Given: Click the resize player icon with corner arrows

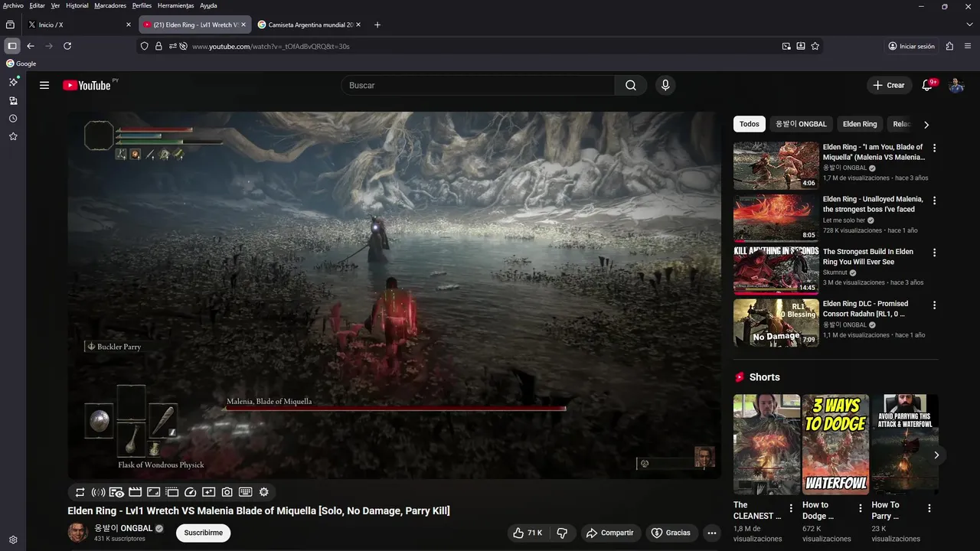Looking at the screenshot, I should pyautogui.click(x=153, y=492).
